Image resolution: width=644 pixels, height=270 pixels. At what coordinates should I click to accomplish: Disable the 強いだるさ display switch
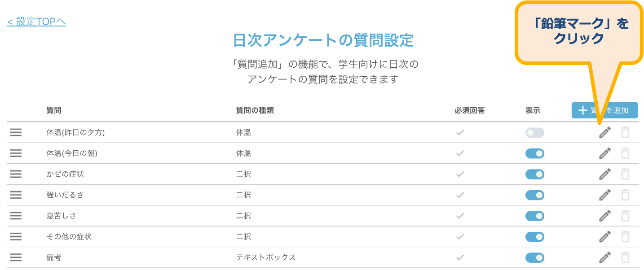(x=534, y=195)
